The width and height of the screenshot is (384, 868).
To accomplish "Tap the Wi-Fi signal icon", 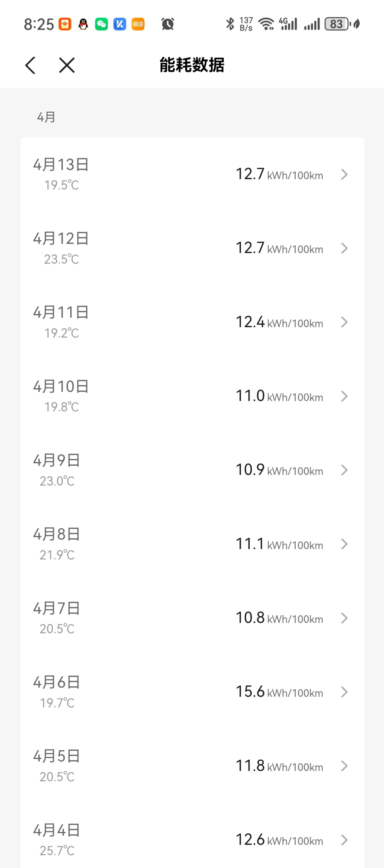I will (266, 24).
